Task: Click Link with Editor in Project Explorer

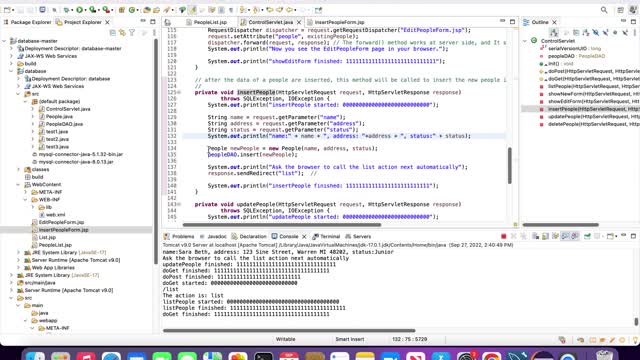Action: 122,32
